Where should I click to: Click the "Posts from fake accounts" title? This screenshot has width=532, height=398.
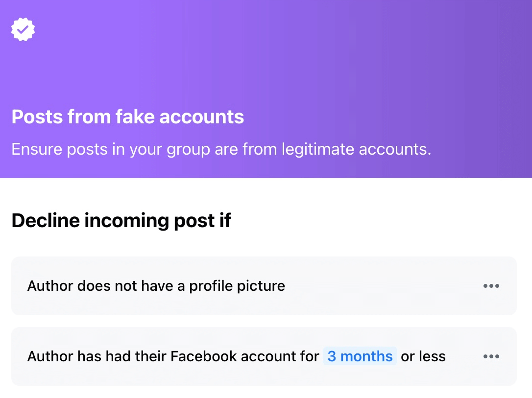[x=127, y=117]
